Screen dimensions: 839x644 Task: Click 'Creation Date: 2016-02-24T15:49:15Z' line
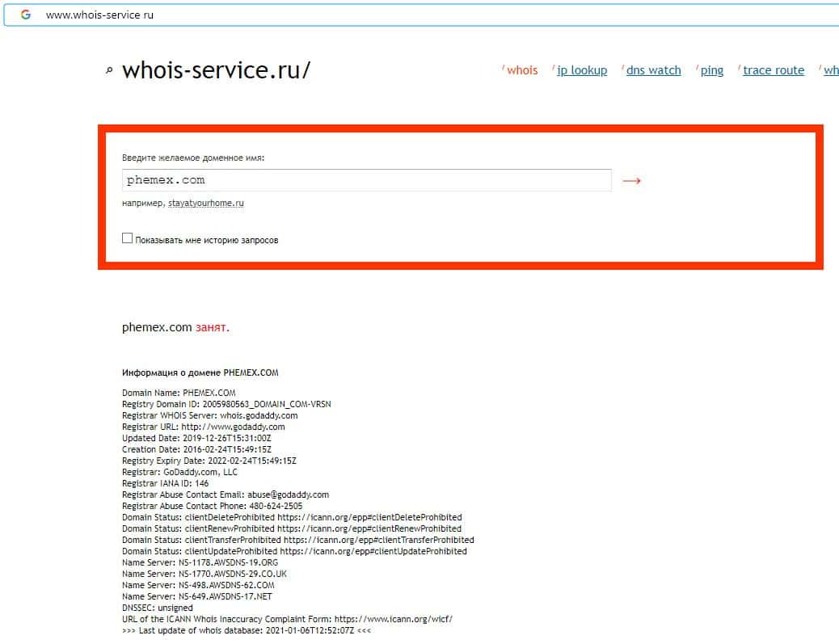tap(196, 449)
